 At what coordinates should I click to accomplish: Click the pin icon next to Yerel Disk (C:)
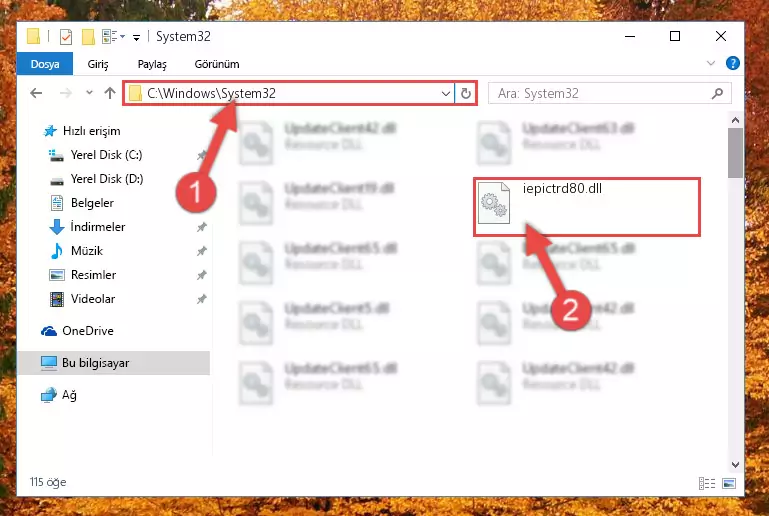[202, 155]
